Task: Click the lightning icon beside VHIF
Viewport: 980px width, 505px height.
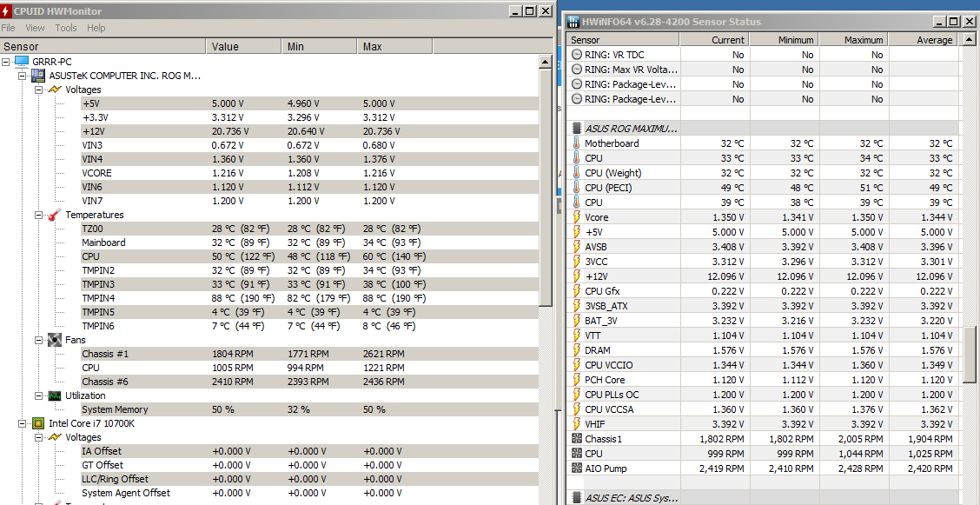Action: tap(577, 424)
